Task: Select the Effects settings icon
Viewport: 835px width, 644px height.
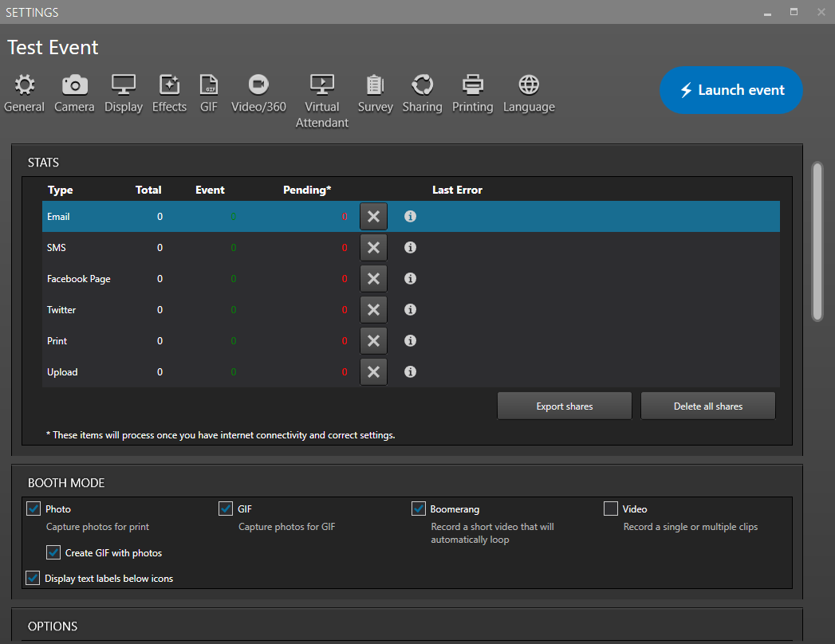Action: [x=169, y=84]
